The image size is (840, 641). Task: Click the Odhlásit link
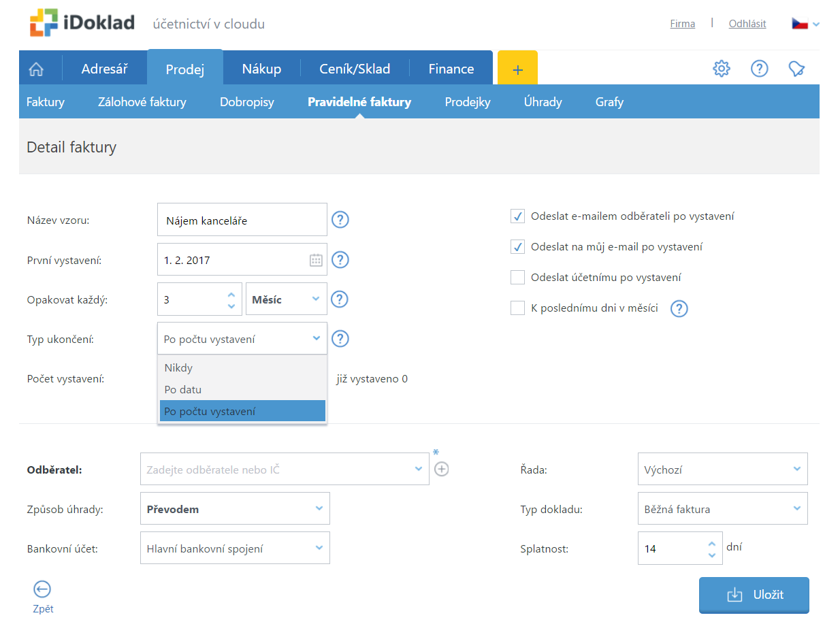tap(747, 24)
